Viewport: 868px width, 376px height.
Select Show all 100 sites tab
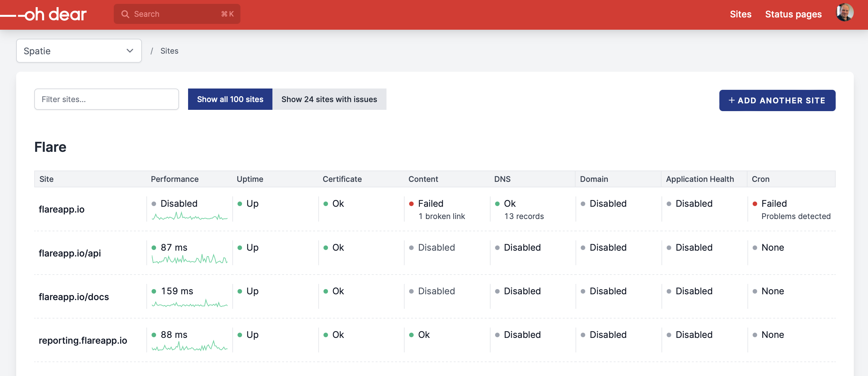tap(230, 99)
